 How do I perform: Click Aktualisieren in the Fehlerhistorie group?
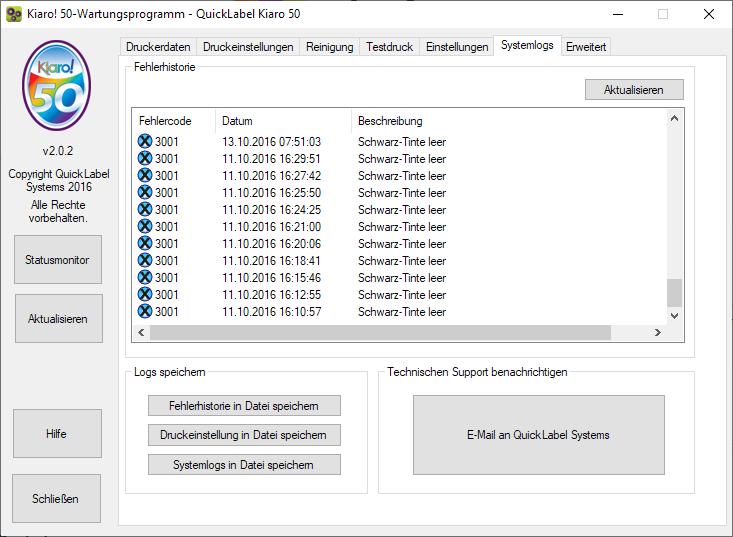pos(634,90)
